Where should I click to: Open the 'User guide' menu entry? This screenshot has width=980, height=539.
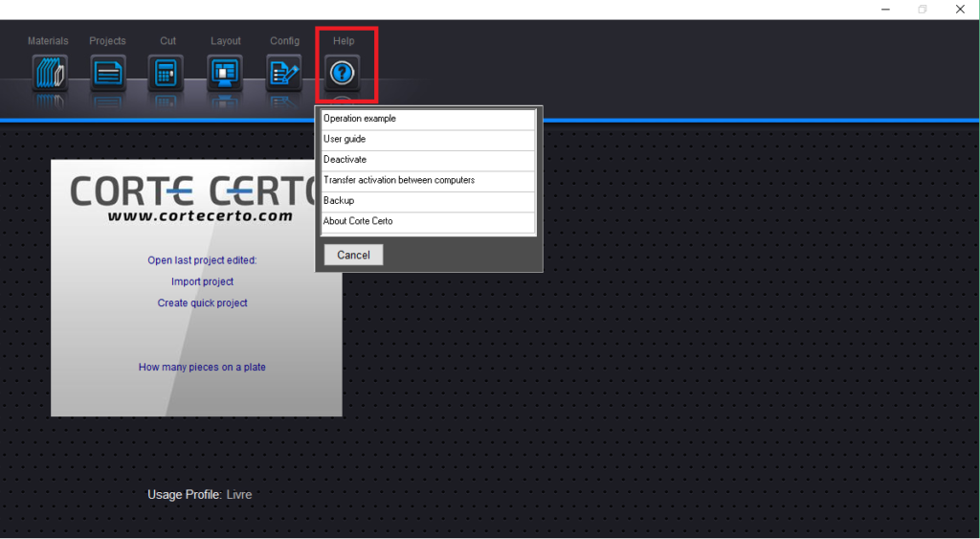(x=428, y=140)
